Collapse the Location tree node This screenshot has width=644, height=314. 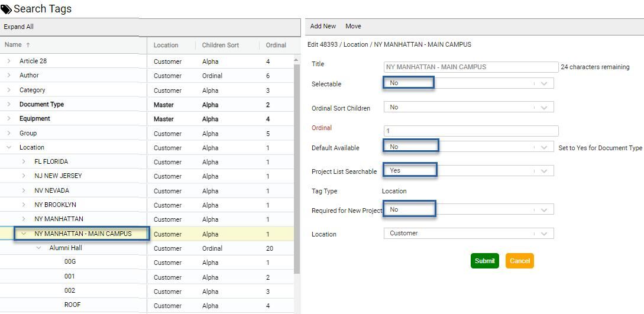(9, 147)
